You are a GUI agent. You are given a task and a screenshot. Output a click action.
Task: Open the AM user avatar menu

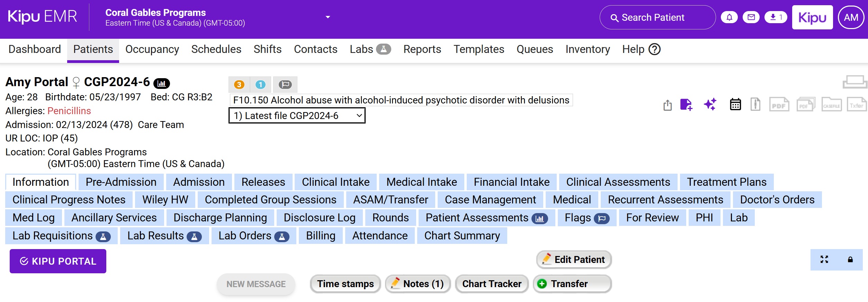point(851,17)
